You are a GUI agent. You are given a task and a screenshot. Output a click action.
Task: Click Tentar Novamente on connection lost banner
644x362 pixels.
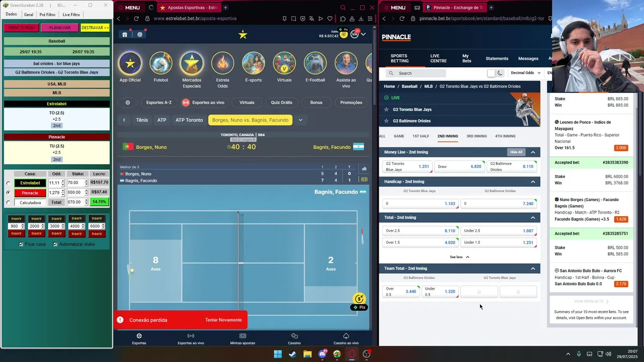click(x=223, y=320)
